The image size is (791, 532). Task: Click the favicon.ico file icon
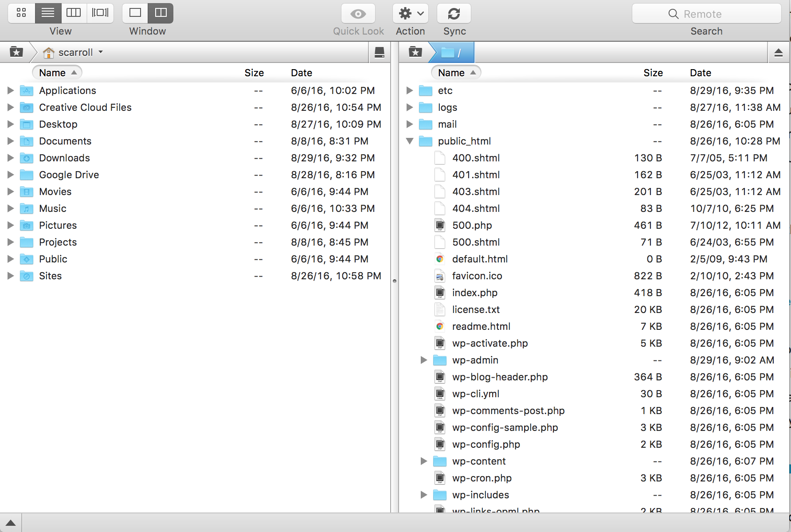[440, 276]
